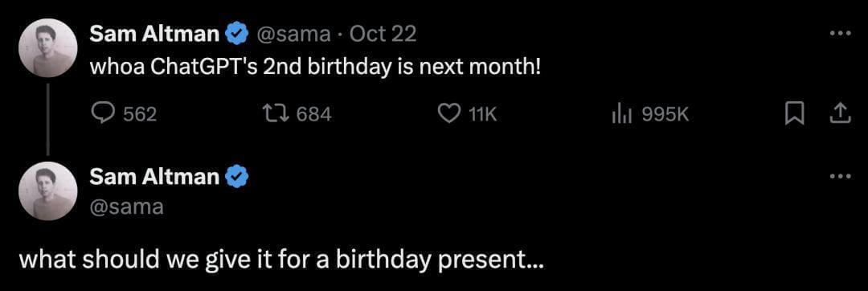Image resolution: width=868 pixels, height=291 pixels.
Task: Visit Sam Altman profile from first tweet name
Action: tap(154, 35)
